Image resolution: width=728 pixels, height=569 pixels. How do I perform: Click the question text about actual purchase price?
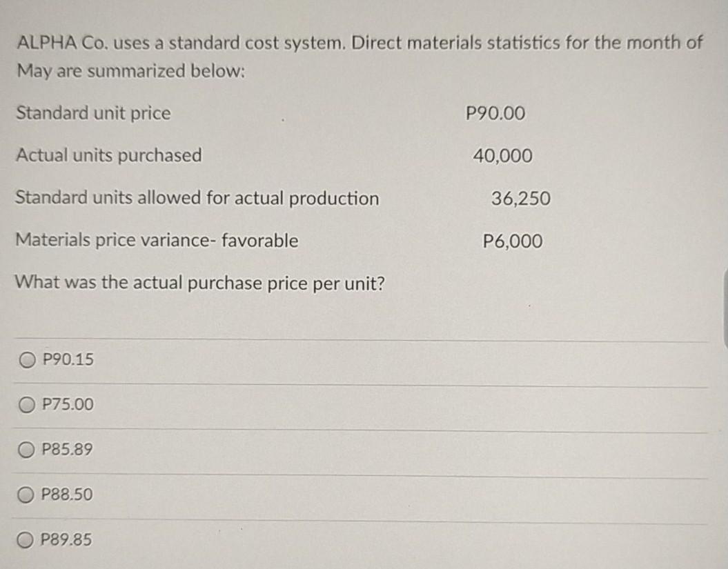coord(199,283)
